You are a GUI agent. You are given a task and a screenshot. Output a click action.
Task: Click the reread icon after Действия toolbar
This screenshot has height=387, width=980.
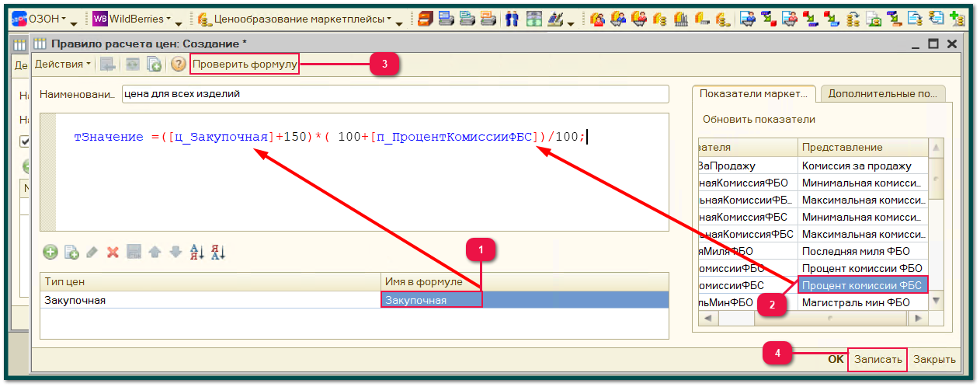[132, 64]
